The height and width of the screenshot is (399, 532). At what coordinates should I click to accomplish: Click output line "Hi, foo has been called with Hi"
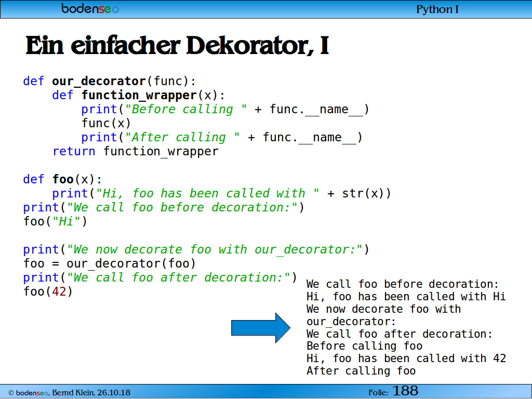point(406,297)
